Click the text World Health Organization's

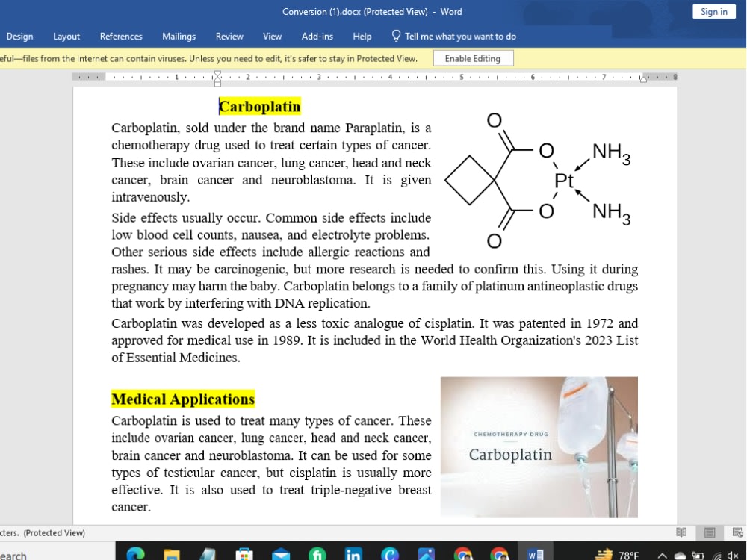coord(500,340)
